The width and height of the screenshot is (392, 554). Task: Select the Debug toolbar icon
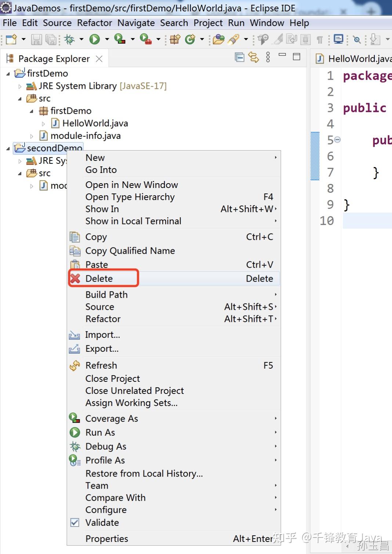point(69,39)
